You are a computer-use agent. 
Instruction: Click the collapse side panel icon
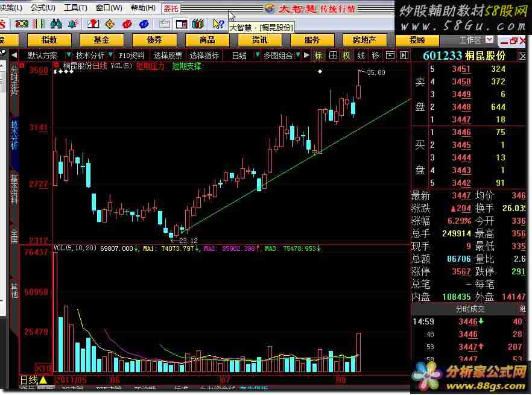(x=404, y=55)
